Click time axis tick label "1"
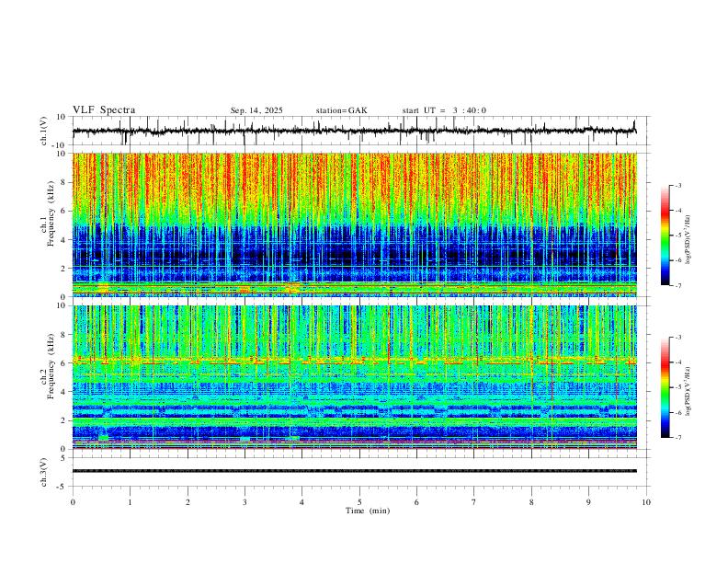728x563 pixels. [130, 502]
